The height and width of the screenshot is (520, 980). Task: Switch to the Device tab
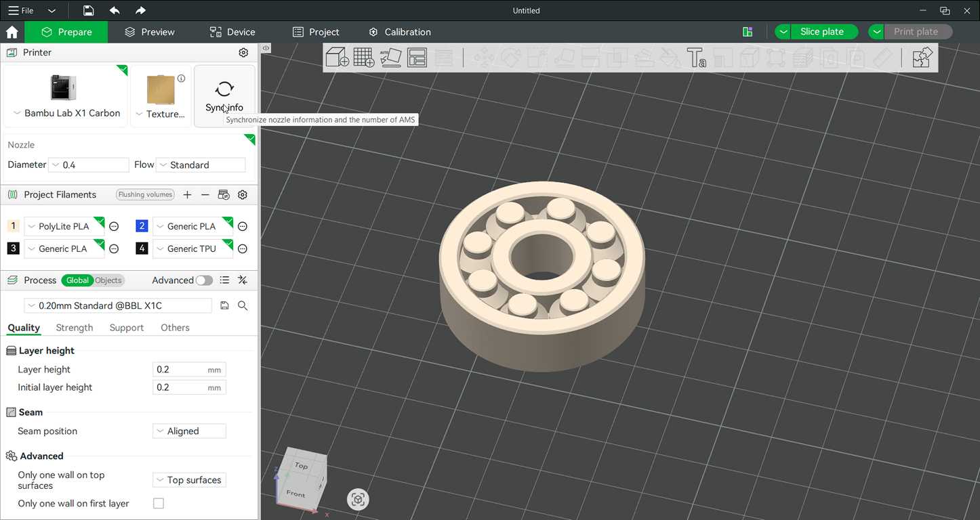click(x=232, y=32)
